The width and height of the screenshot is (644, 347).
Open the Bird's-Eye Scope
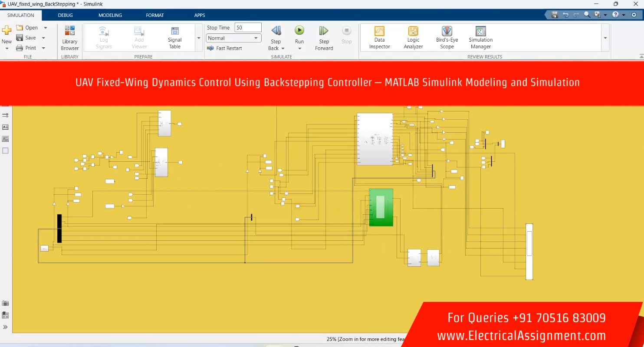click(447, 37)
